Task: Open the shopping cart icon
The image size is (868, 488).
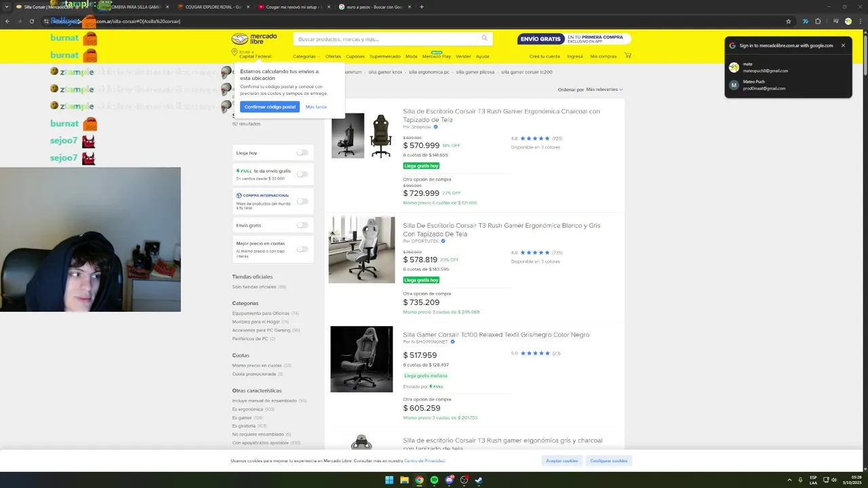Action: 628,56
